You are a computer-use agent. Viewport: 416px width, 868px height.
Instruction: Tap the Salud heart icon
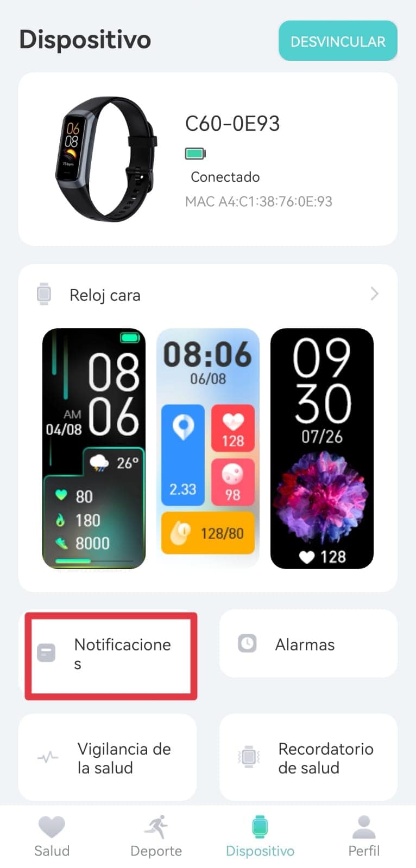tap(52, 827)
